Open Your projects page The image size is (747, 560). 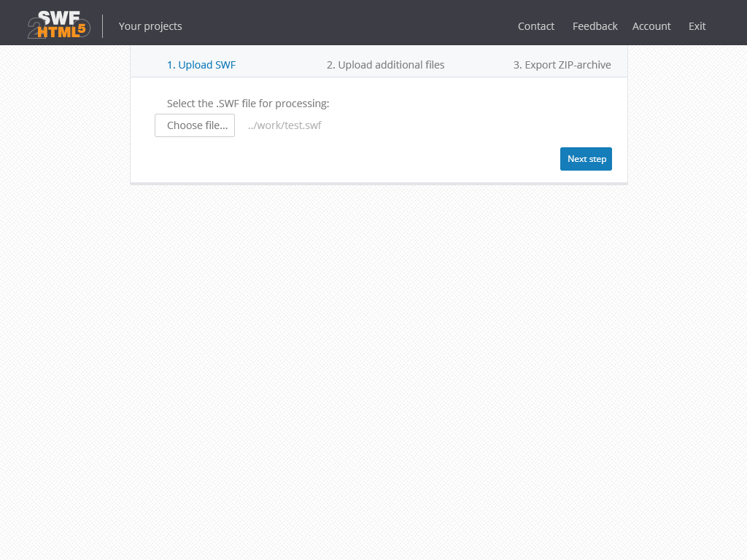tap(150, 26)
